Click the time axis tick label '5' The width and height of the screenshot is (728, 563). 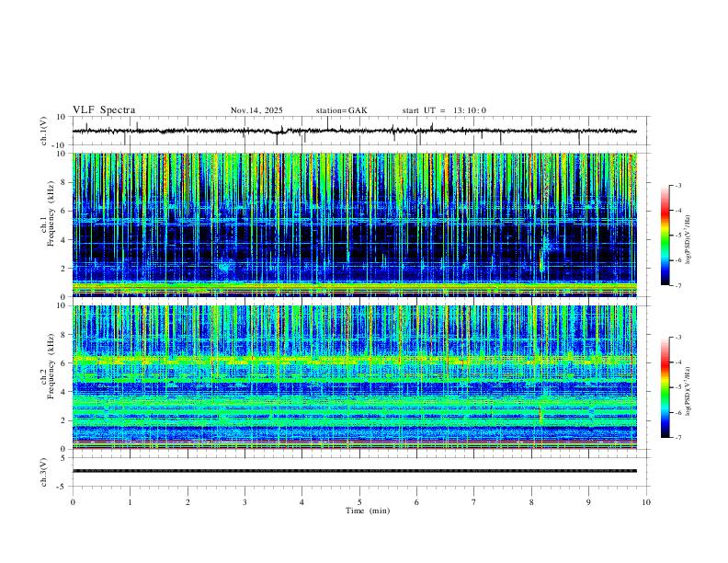(359, 502)
